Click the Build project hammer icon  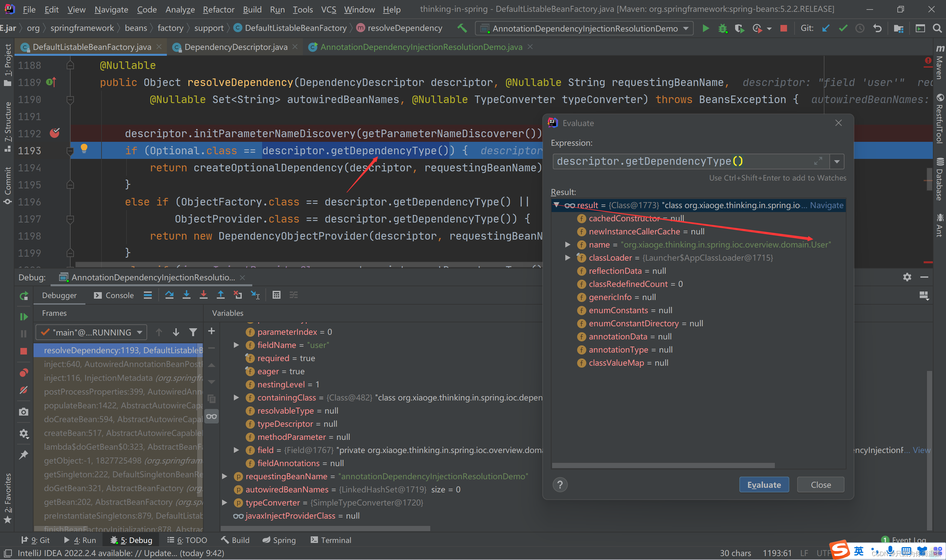point(462,28)
